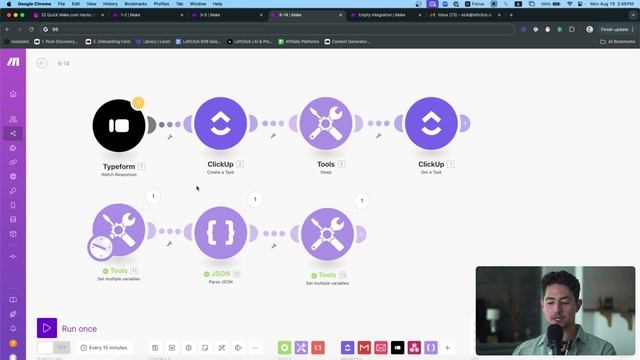Select JSON in favorites bar

[431, 348]
